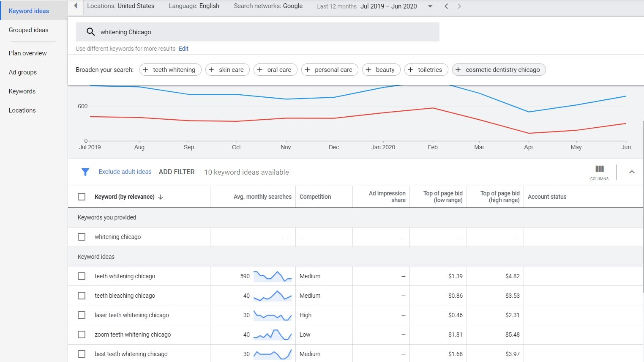Collapse the left panel arrow at top
This screenshot has width=644, height=362.
tap(76, 6)
